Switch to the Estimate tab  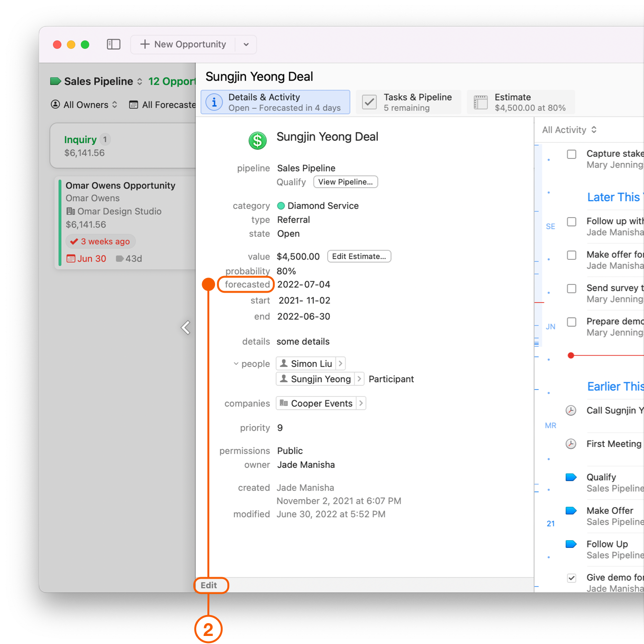point(521,102)
